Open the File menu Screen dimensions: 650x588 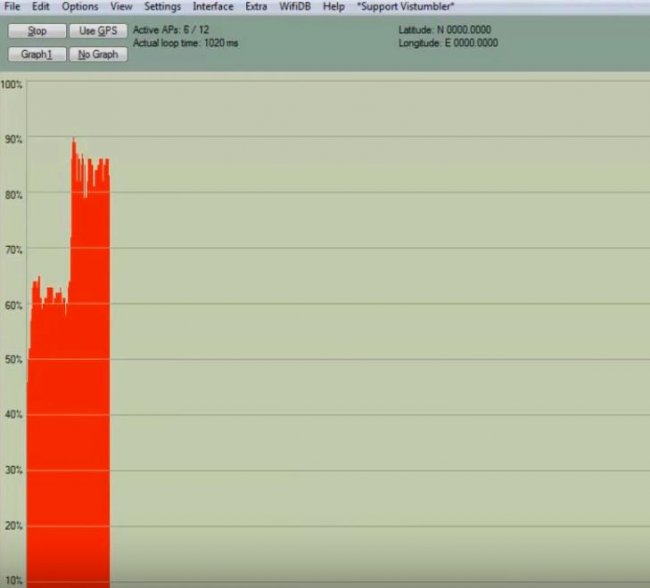[12, 7]
